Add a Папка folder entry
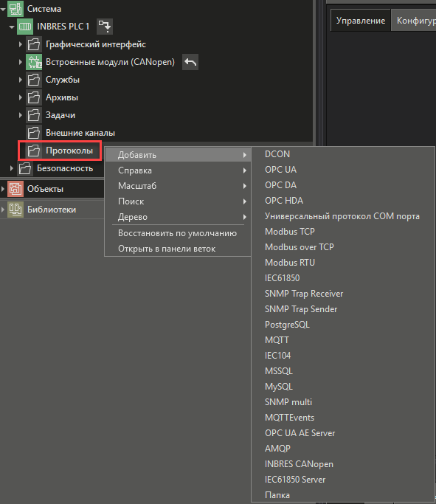436x504 pixels. [343, 495]
